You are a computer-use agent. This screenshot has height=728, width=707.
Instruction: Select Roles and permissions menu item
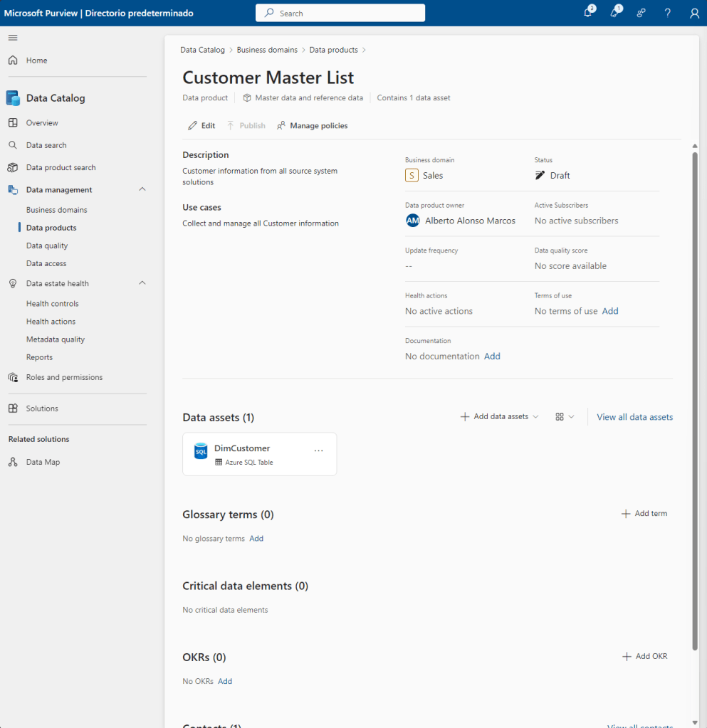(64, 377)
